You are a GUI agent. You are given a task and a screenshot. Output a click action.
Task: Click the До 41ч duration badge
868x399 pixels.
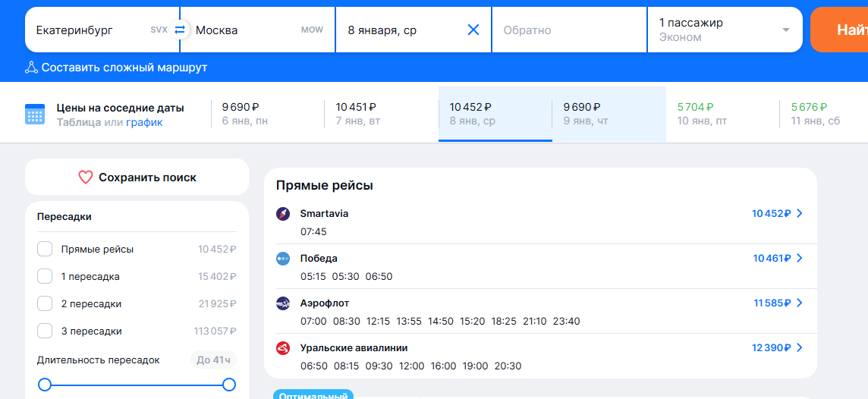213,360
